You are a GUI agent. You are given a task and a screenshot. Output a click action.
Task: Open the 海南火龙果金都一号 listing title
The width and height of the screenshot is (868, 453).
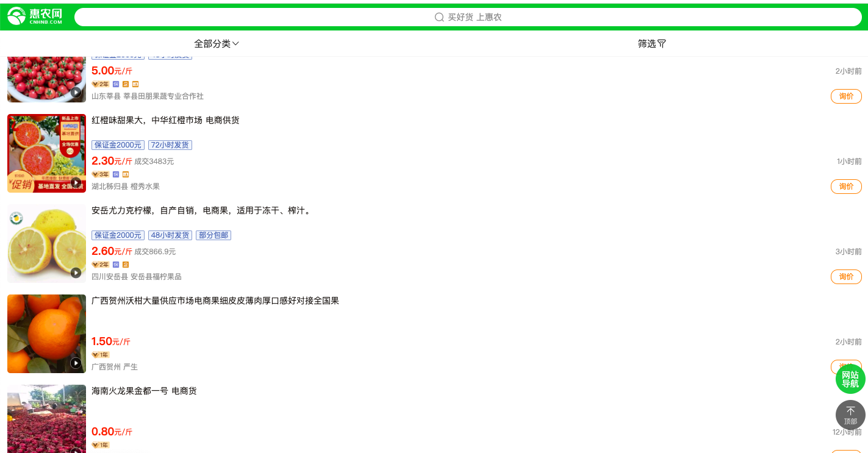coord(144,391)
